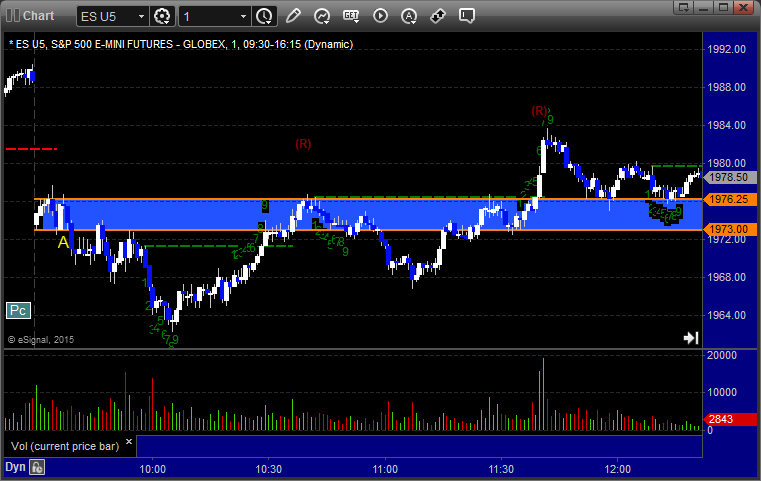Open the alerts icon in the toolbar

coord(408,16)
